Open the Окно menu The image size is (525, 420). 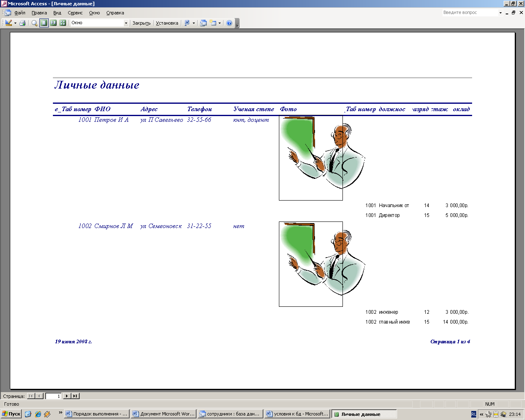click(94, 13)
